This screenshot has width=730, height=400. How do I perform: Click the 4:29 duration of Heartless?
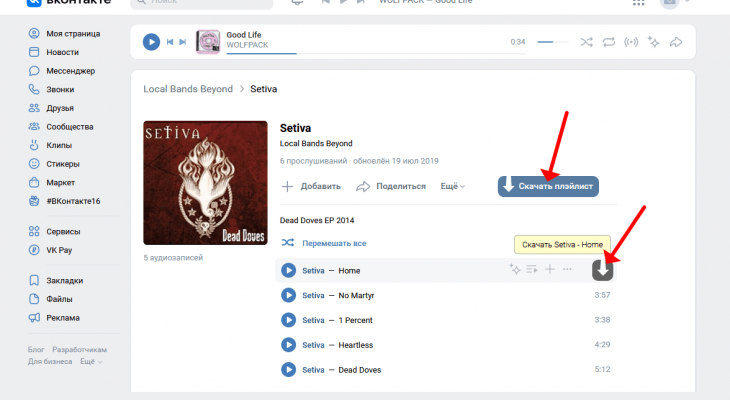pos(602,345)
